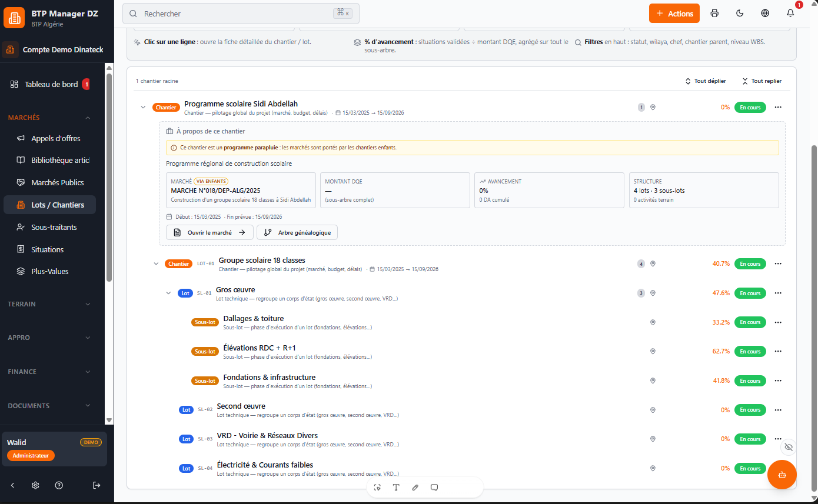Select the text tool in bottom toolbar
Viewport: 818px width, 504px height.
click(x=396, y=487)
